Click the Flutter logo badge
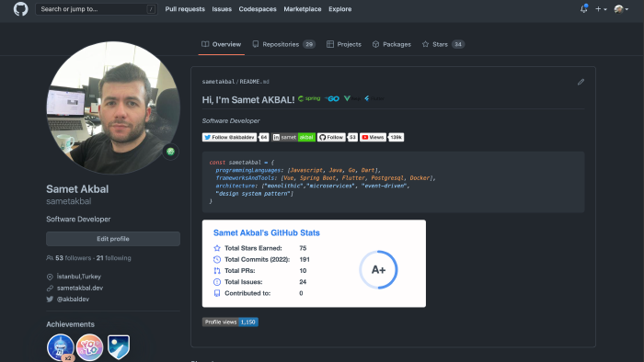Image resolution: width=644 pixels, height=362 pixels. [374, 99]
